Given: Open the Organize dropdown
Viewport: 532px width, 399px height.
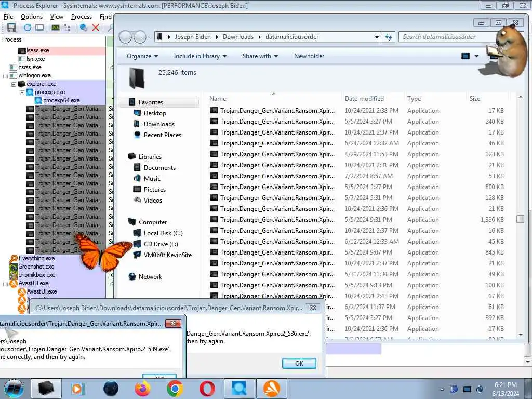Looking at the screenshot, I should tap(142, 56).
